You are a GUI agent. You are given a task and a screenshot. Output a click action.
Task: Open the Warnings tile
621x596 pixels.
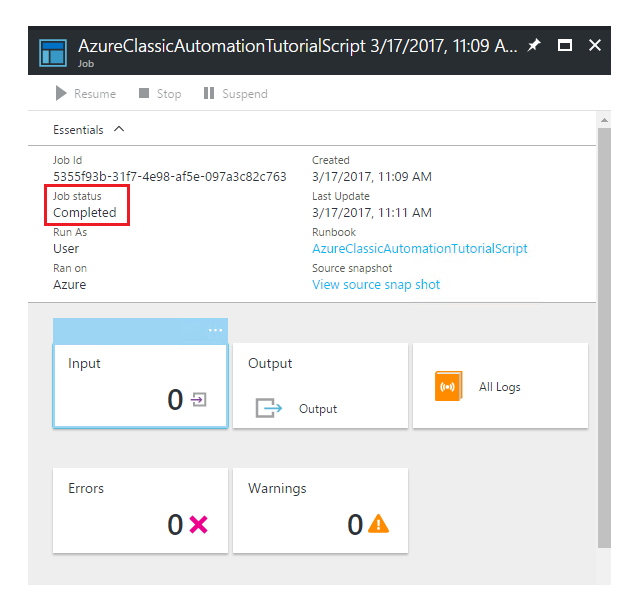point(320,510)
